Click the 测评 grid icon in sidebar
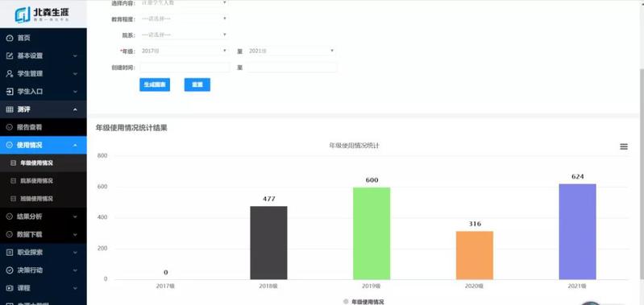Screen dimensions: 644x305 click(x=10, y=109)
